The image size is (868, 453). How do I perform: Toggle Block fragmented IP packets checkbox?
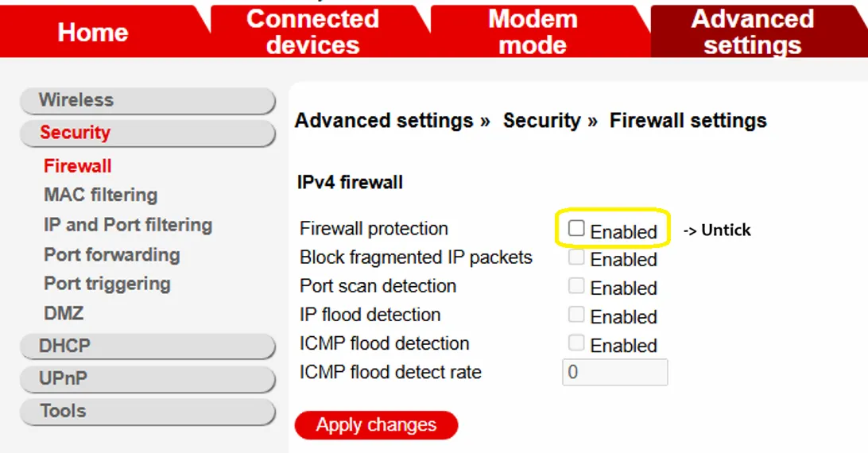(576, 257)
